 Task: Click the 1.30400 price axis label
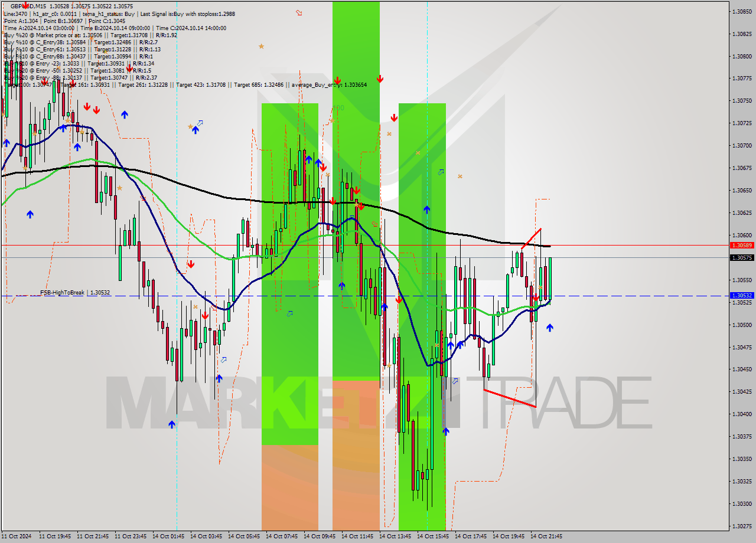pyautogui.click(x=741, y=414)
